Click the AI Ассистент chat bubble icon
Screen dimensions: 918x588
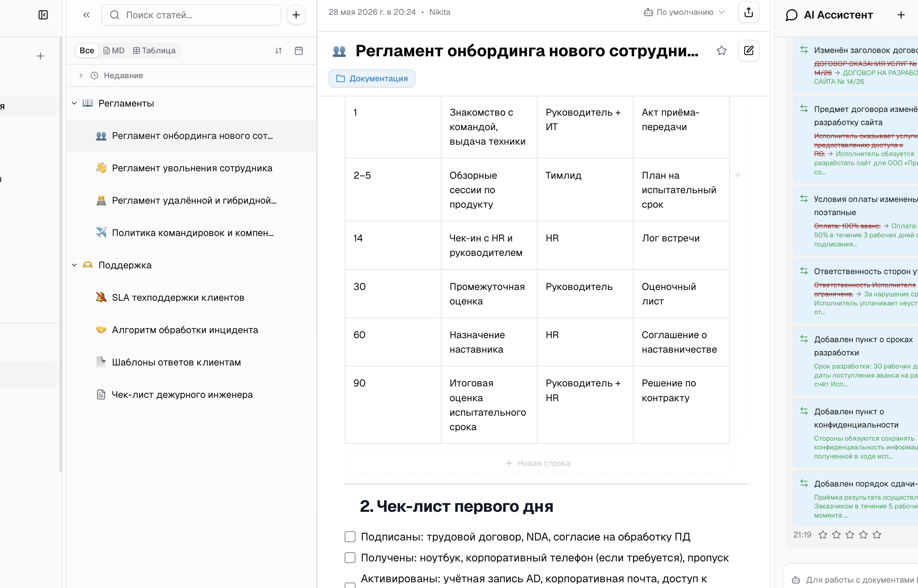click(791, 15)
